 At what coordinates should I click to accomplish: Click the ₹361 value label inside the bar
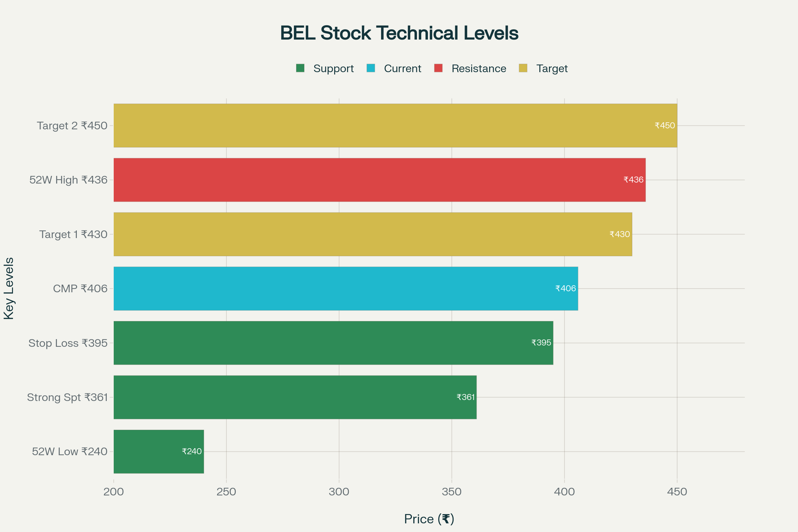coord(465,397)
